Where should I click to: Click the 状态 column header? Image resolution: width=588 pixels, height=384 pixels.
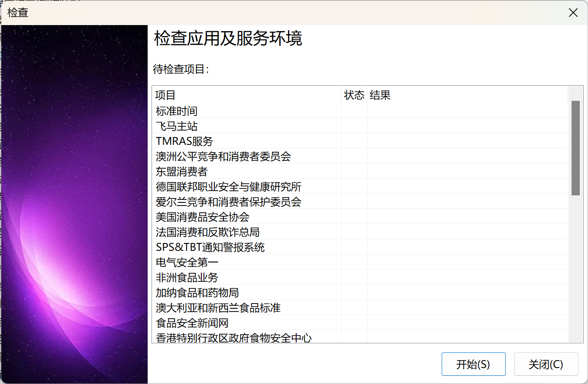(354, 95)
